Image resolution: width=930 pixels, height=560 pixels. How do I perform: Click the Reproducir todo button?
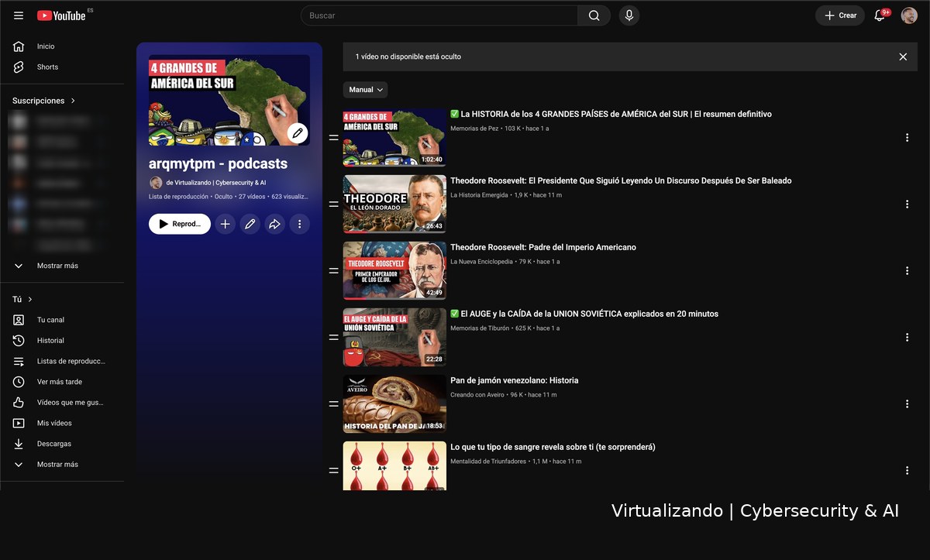(180, 224)
